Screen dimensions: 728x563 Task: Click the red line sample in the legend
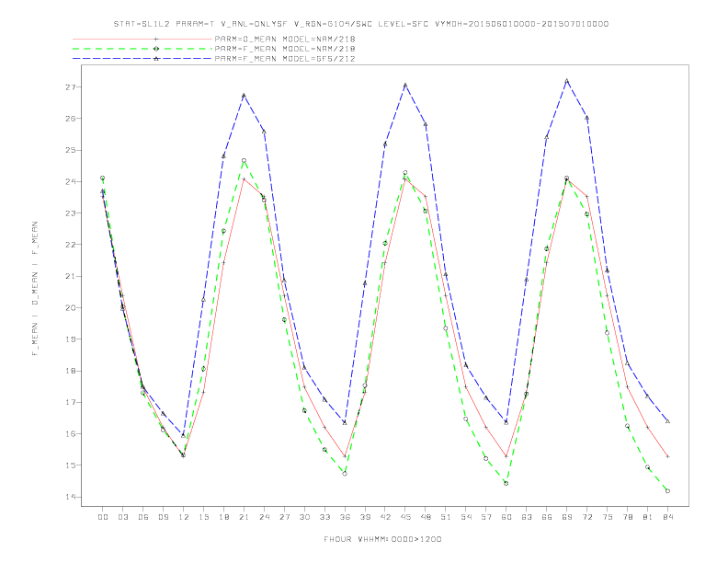tap(142, 39)
